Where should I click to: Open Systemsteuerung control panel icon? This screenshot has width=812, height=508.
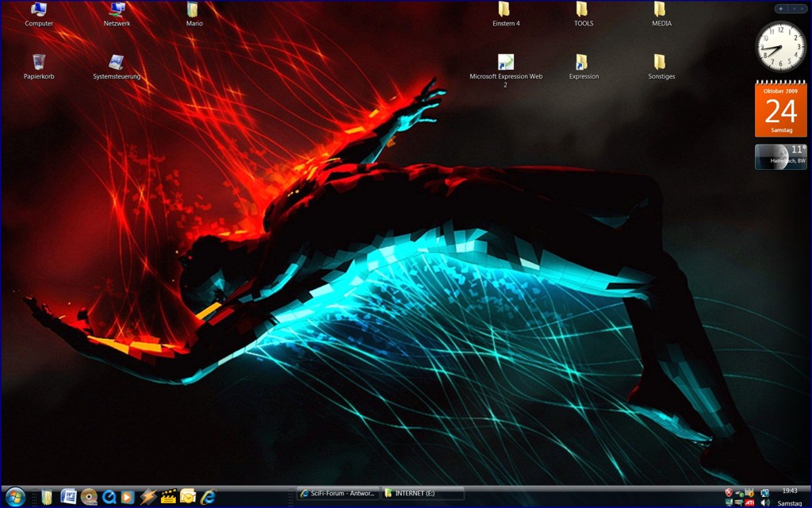[x=117, y=63]
